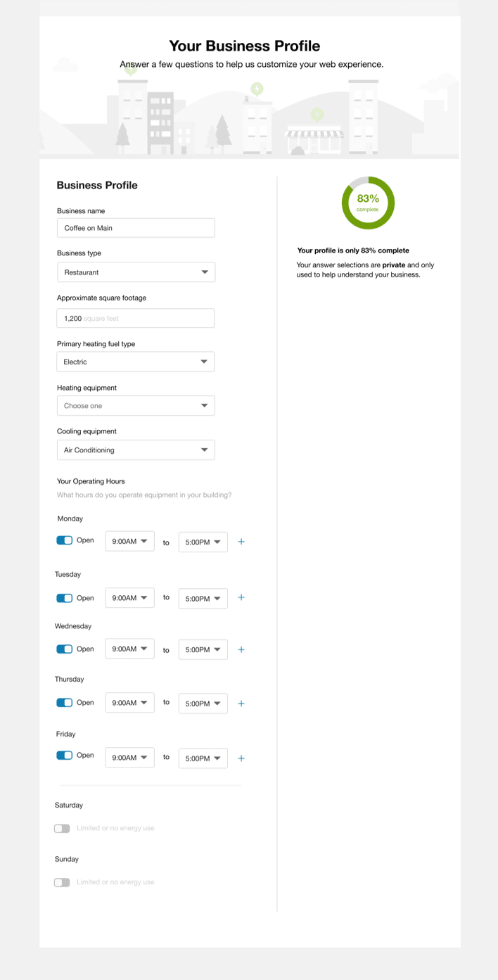Add additional operating hours for Thursday
The image size is (498, 980).
tap(241, 703)
